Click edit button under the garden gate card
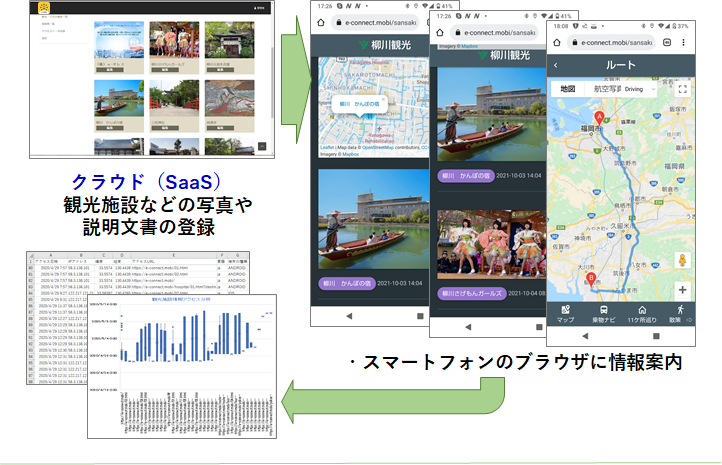722x465 pixels. point(220,70)
